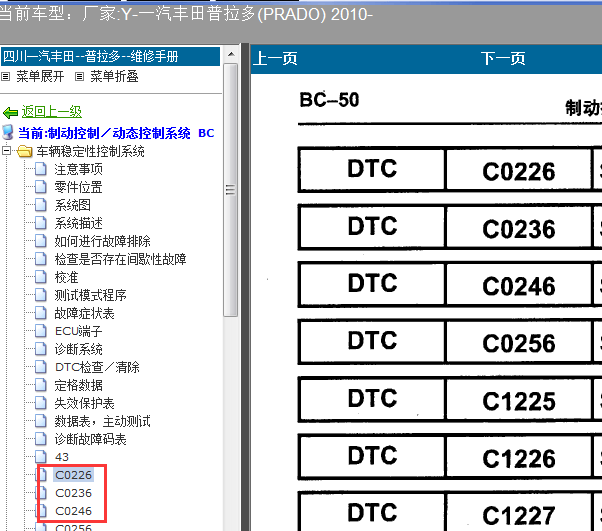Click the 当前车型 vehicle model header text
Screen dimensions: 602x531
[x=186, y=14]
